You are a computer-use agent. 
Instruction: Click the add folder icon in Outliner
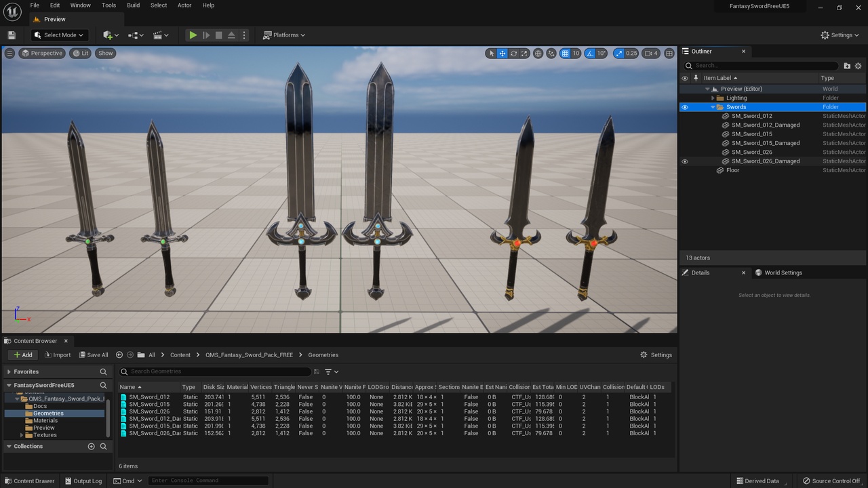tap(847, 66)
